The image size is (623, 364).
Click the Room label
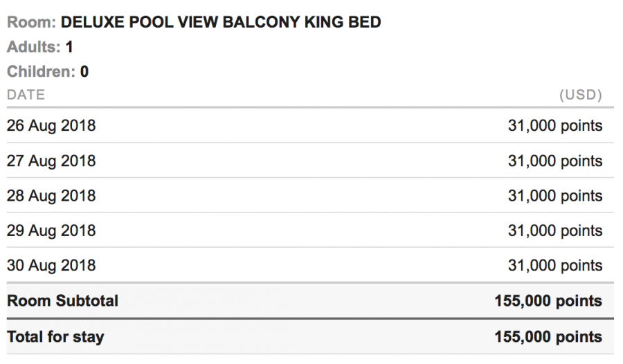[31, 22]
